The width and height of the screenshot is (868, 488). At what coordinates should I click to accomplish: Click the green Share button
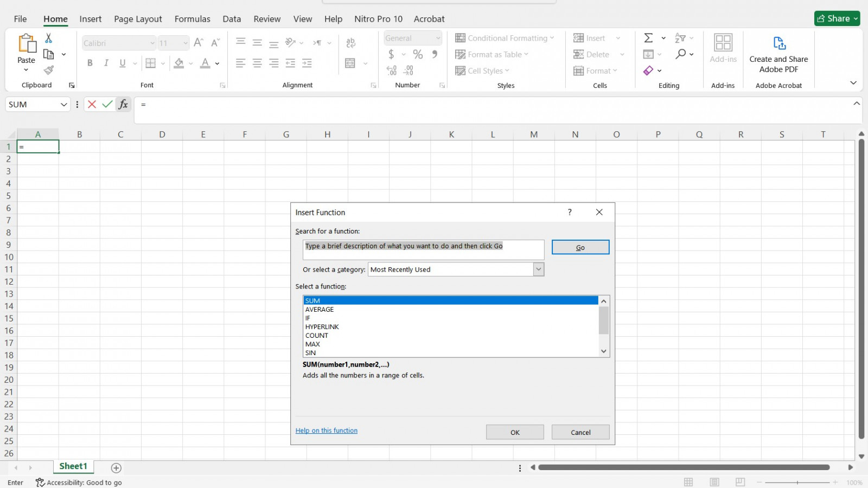pyautogui.click(x=837, y=18)
